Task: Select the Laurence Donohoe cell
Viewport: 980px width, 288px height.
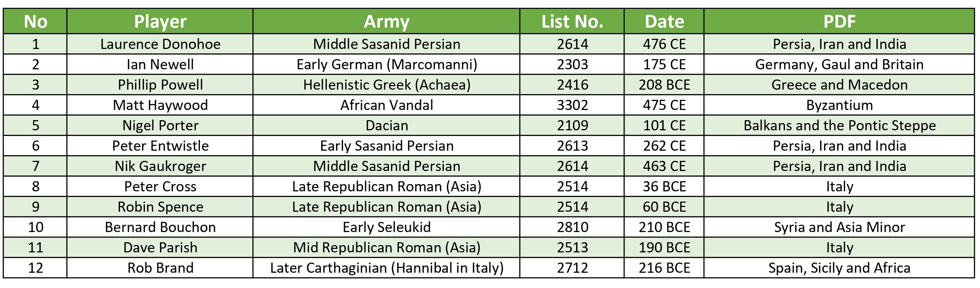Action: (x=160, y=44)
